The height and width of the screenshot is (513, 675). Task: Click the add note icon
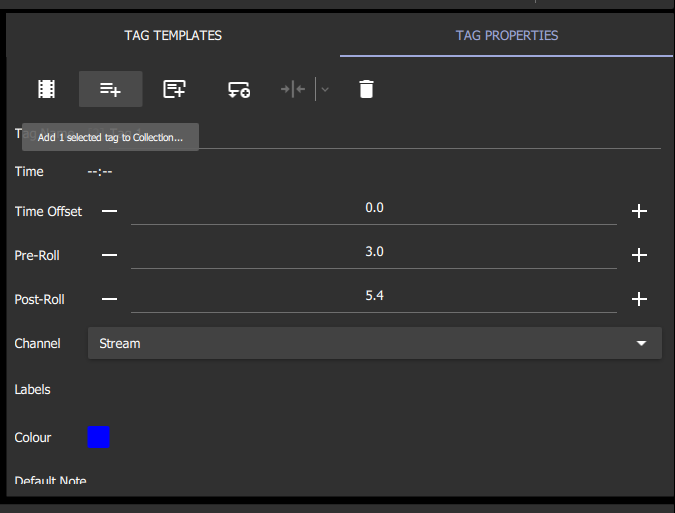click(174, 89)
